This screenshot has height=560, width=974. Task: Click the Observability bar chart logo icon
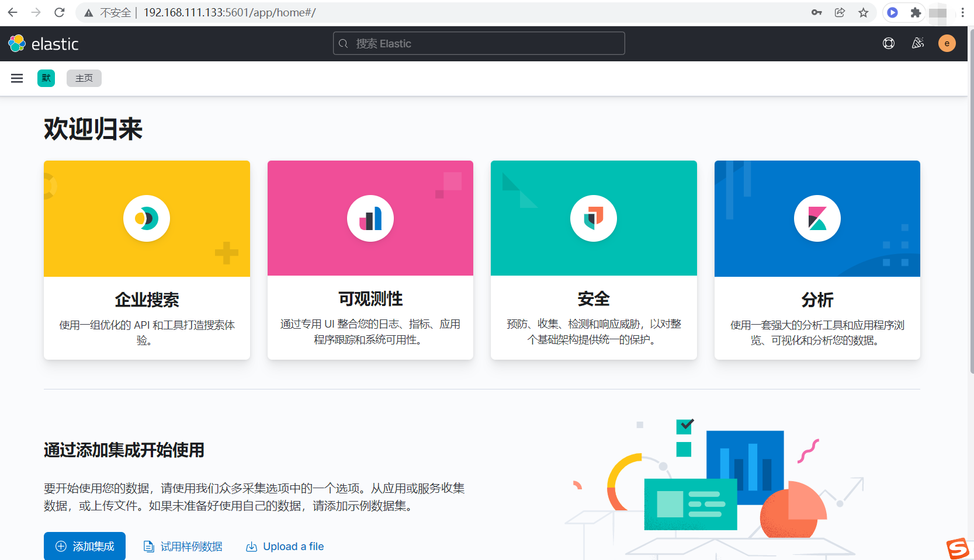370,218
